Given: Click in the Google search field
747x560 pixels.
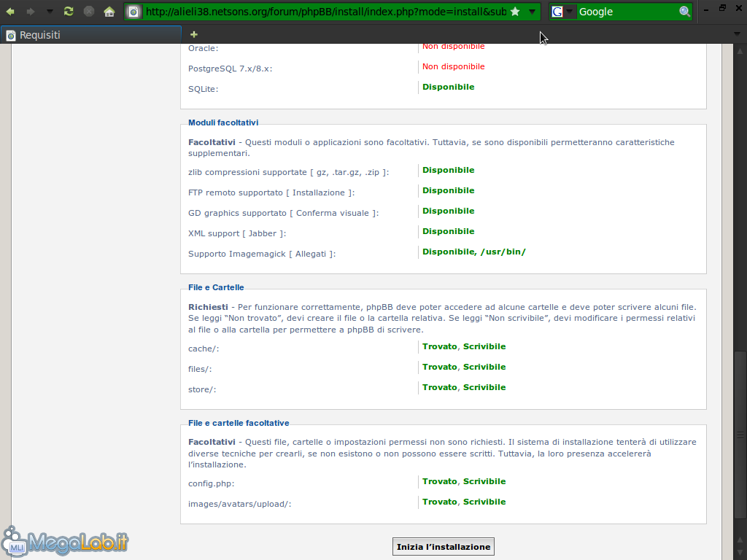Looking at the screenshot, I should (x=626, y=12).
